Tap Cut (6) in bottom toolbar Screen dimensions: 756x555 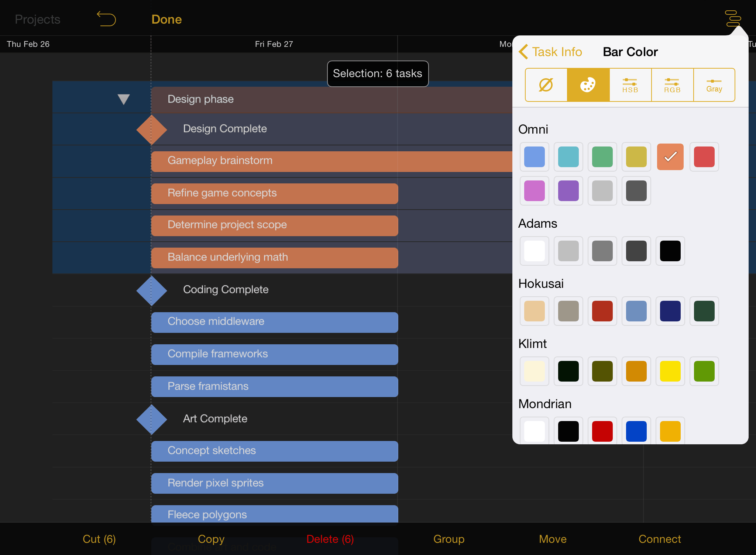coord(99,539)
